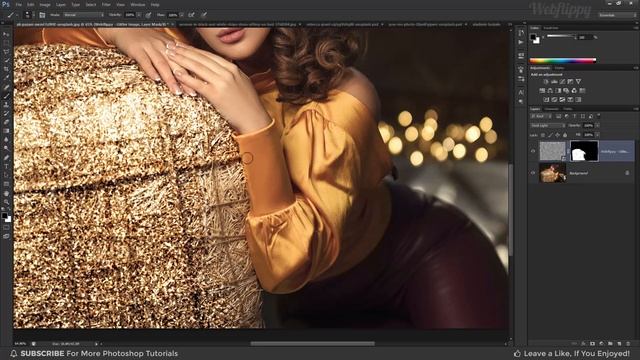Open the workspace switcher dropdown
Viewport: 640px width, 360px height.
(x=617, y=15)
